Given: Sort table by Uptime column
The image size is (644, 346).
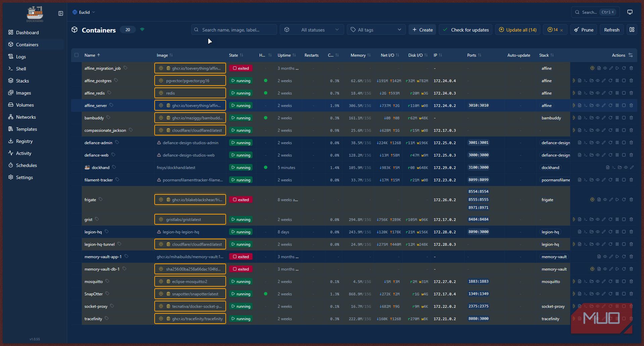Looking at the screenshot, I should coord(287,55).
